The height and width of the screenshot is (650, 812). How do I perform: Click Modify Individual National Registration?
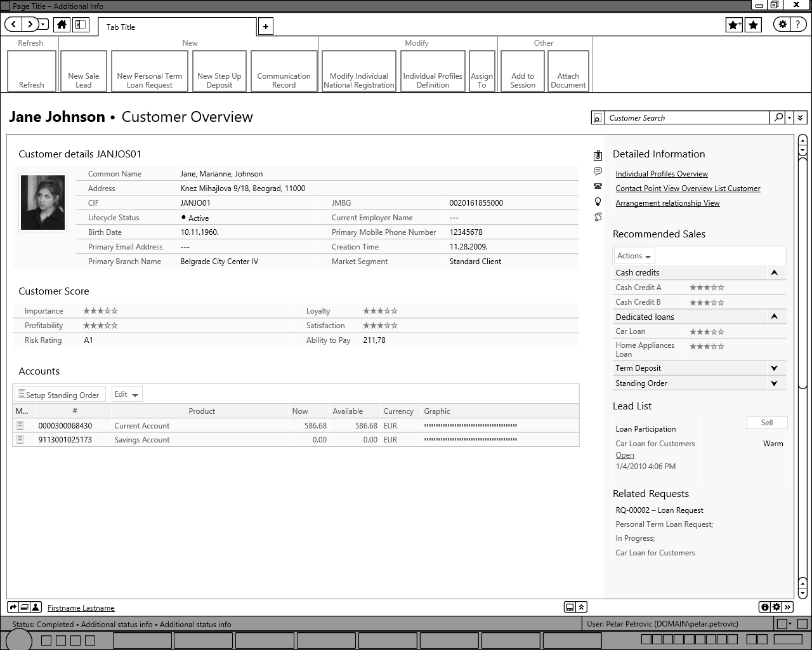(x=359, y=71)
